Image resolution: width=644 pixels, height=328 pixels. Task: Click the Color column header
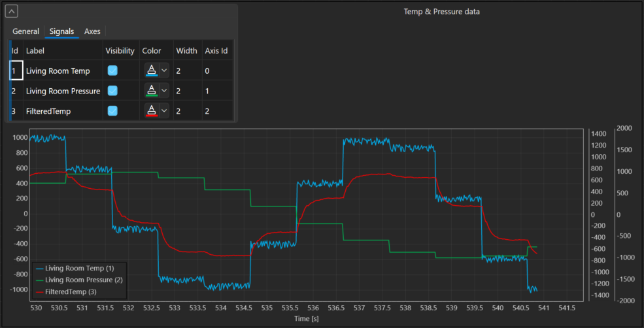[x=156, y=50]
